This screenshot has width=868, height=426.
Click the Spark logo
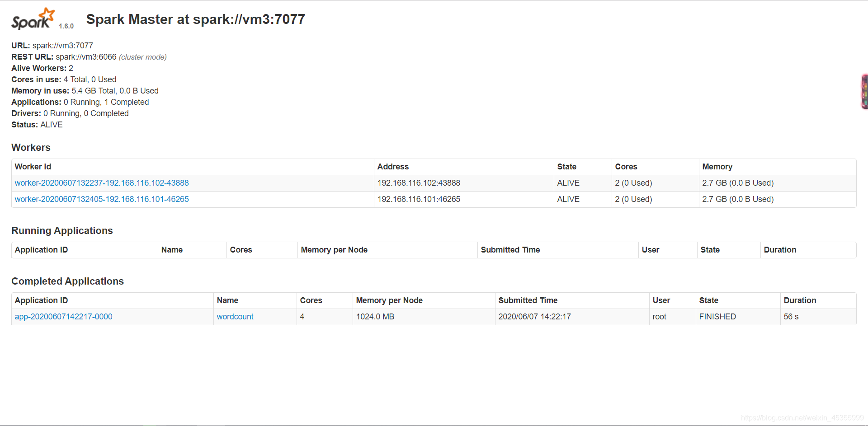tap(33, 19)
